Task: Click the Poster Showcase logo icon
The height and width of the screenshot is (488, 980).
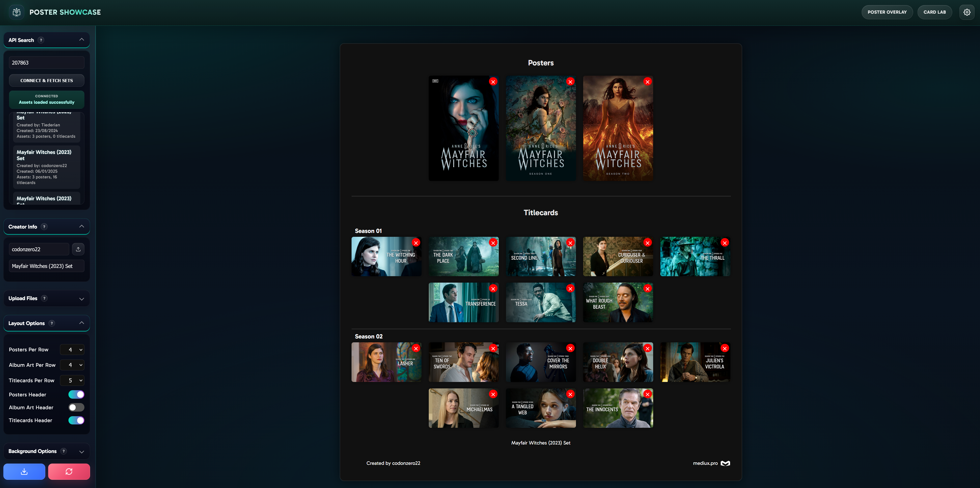Action: pyautogui.click(x=16, y=12)
